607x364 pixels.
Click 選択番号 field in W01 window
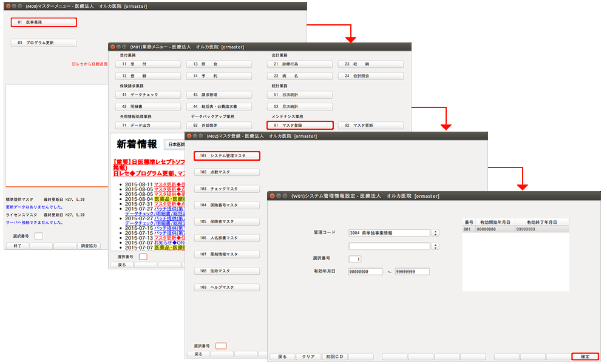click(x=355, y=259)
